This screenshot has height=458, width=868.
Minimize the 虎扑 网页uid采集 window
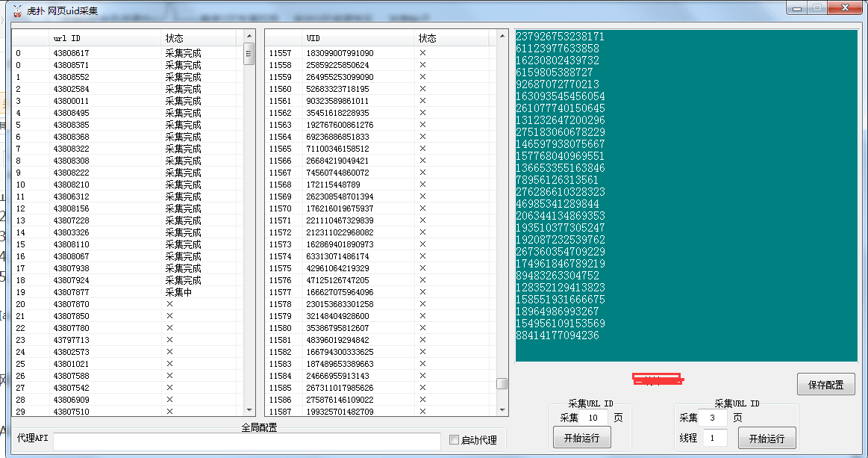pos(797,8)
